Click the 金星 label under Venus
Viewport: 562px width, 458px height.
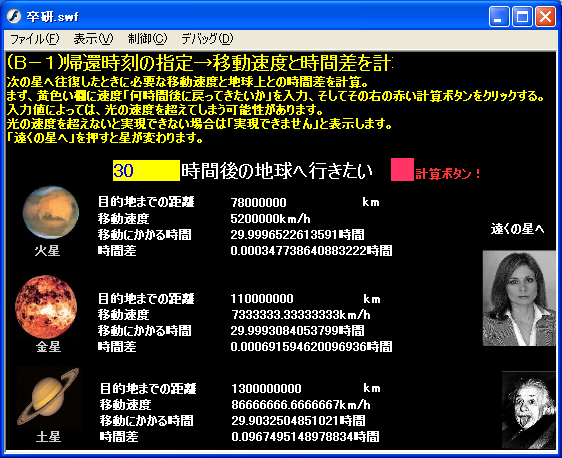48,347
